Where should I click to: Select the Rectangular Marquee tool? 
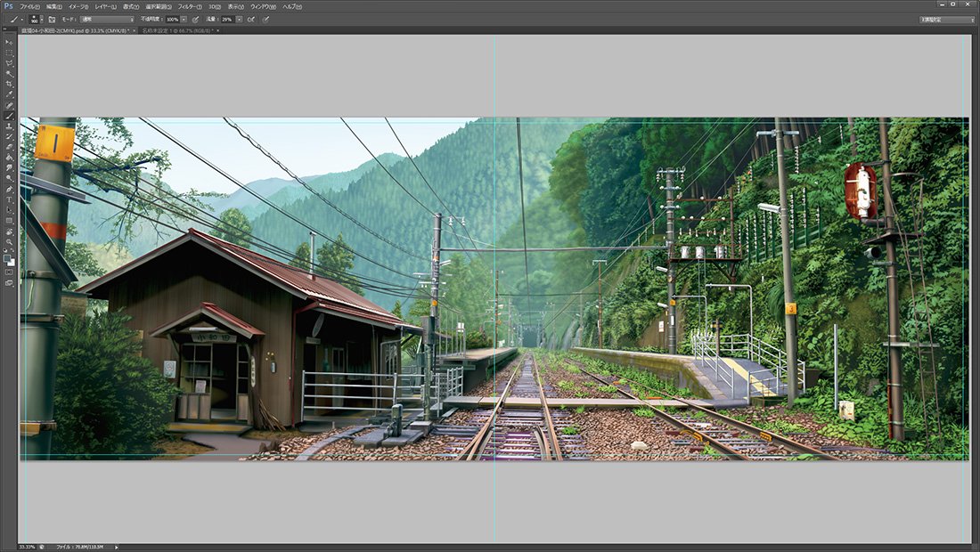coord(9,53)
